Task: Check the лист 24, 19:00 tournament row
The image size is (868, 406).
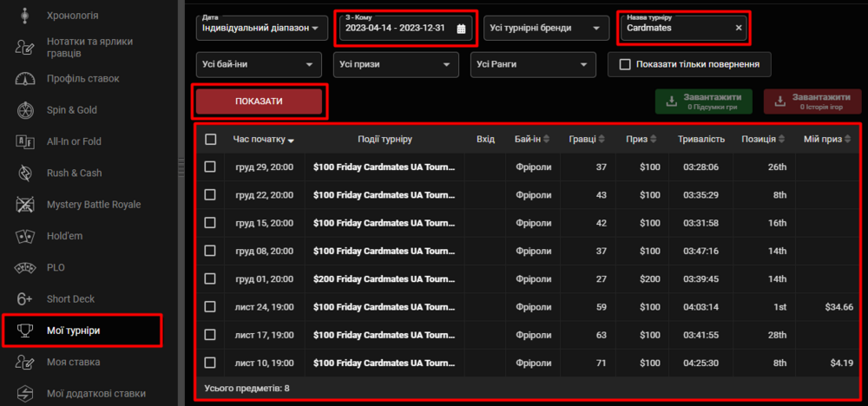Action: coord(210,306)
